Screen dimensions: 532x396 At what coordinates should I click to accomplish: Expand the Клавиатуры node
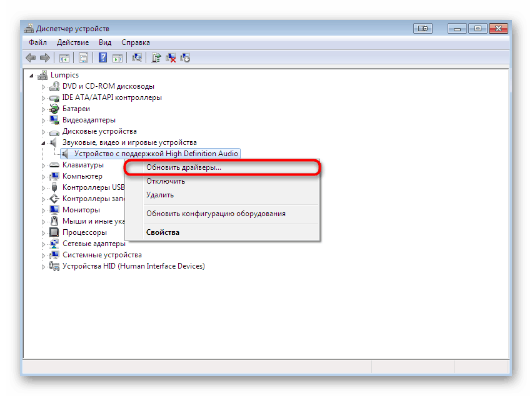click(x=43, y=166)
